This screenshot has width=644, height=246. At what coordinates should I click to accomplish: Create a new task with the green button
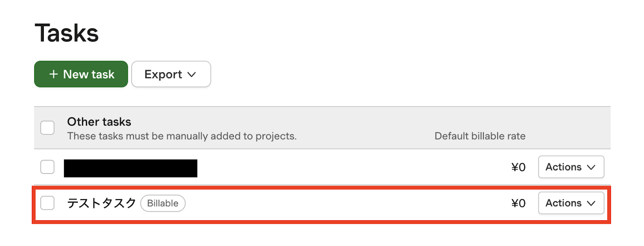coord(81,74)
